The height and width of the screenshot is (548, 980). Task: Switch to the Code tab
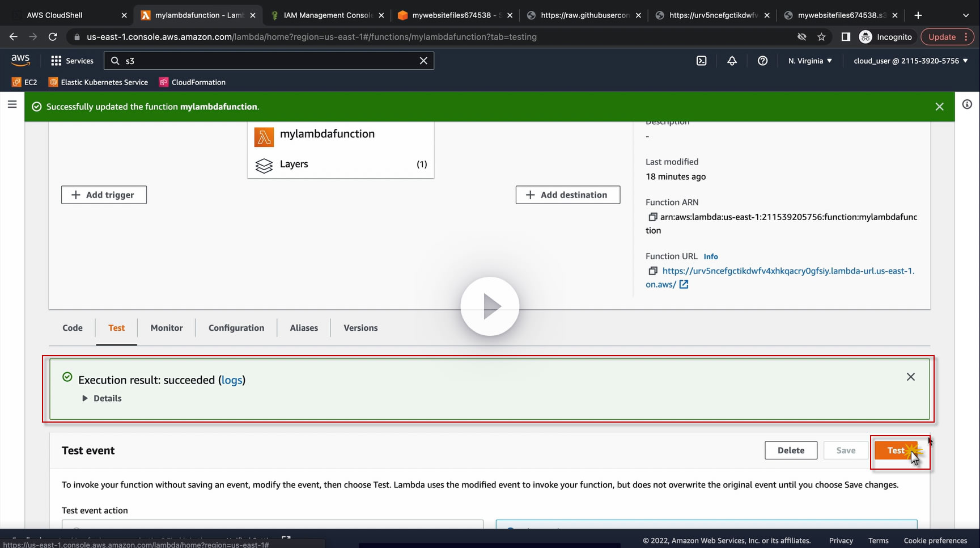pyautogui.click(x=73, y=328)
